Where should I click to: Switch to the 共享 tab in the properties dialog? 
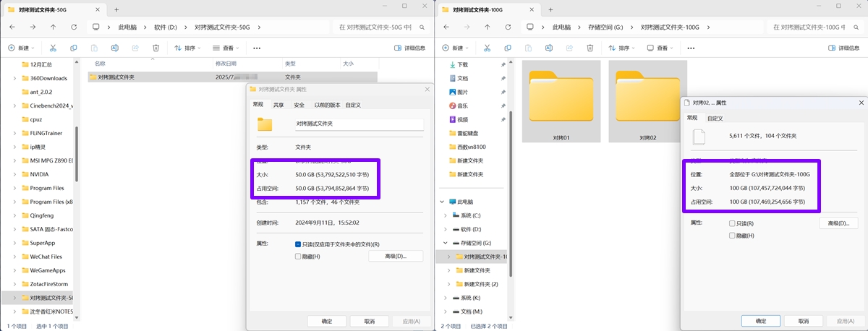(x=278, y=105)
